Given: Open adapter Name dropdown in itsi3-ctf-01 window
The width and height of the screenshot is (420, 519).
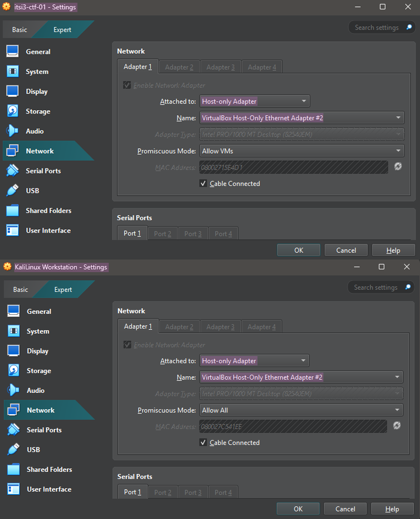Looking at the screenshot, I should (302, 117).
